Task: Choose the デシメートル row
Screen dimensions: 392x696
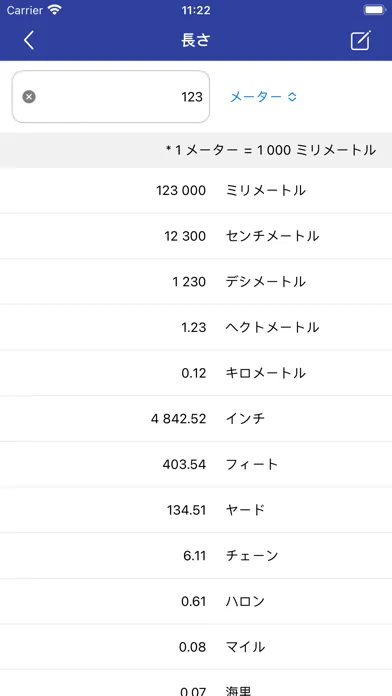Action: tap(196, 282)
